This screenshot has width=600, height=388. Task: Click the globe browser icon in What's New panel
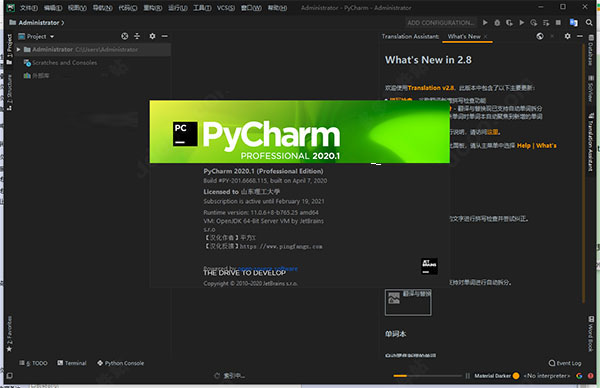540,36
